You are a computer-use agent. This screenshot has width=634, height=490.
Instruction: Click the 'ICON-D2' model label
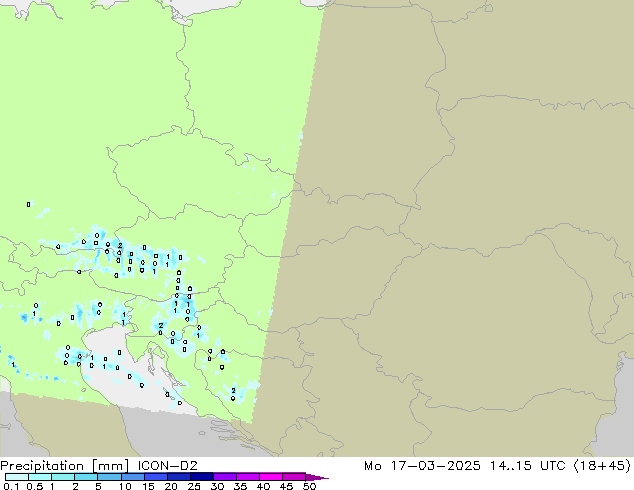coord(167,466)
